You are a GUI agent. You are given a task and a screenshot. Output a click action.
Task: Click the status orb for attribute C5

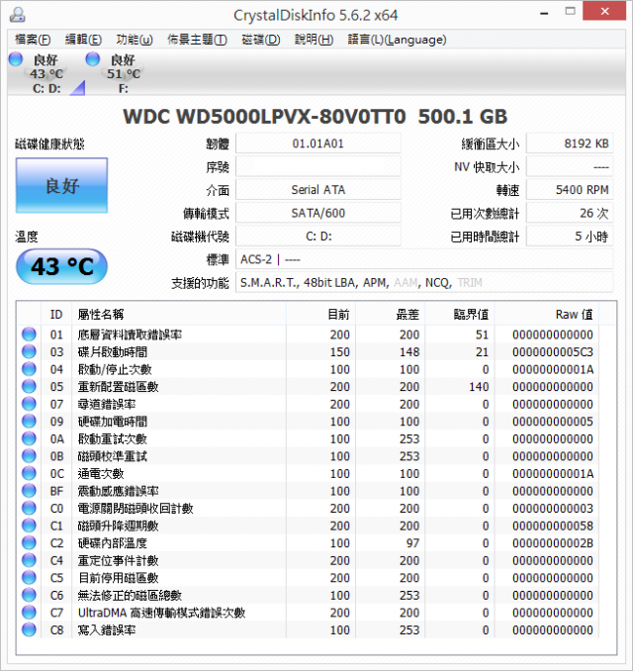[29, 577]
